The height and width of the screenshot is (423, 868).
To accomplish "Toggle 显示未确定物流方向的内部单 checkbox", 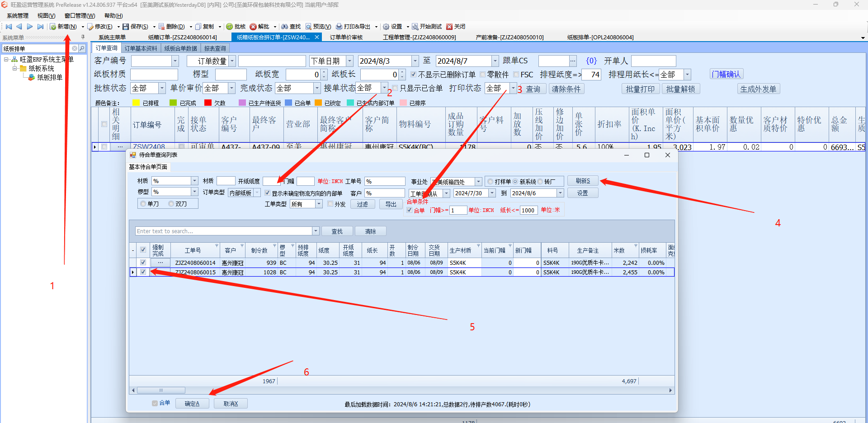I will coord(267,193).
